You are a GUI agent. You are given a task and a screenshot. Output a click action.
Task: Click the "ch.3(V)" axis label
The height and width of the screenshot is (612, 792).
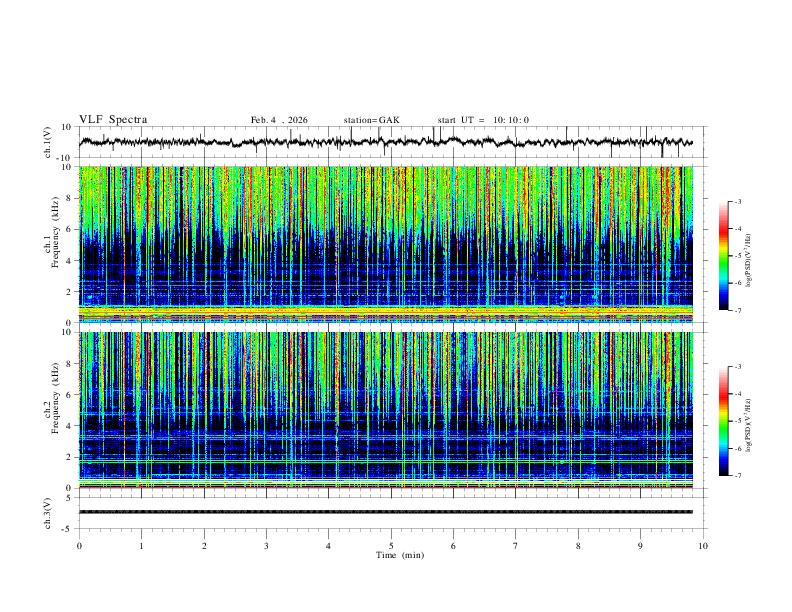(x=48, y=513)
